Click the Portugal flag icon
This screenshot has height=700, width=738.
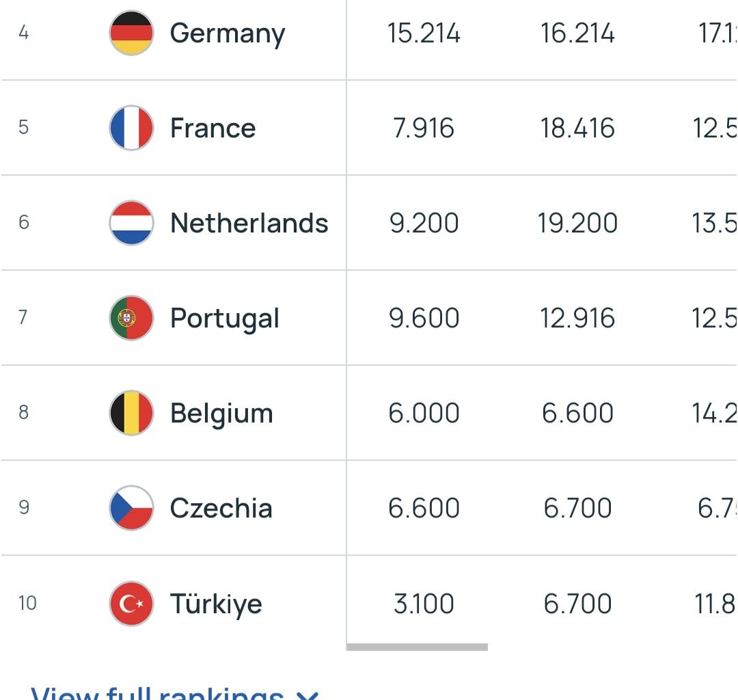pos(131,318)
